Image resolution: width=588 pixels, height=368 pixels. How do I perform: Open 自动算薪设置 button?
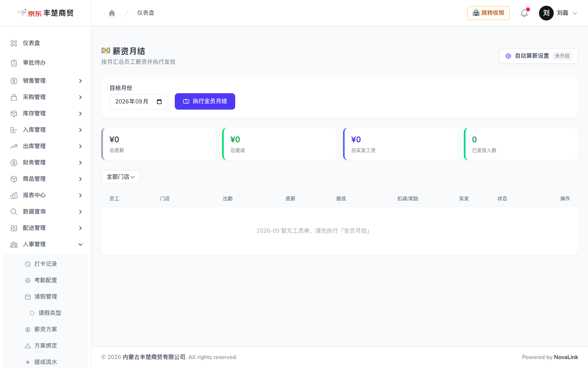[538, 56]
